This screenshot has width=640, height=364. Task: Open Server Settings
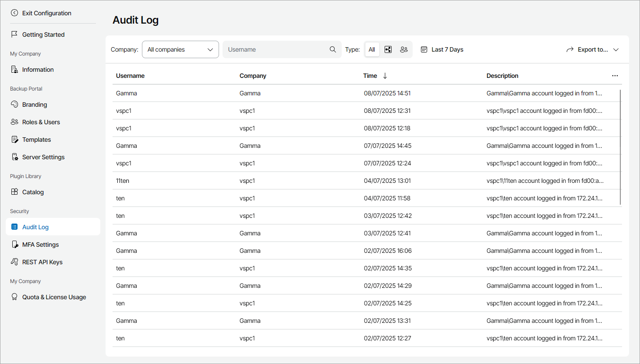coord(43,157)
